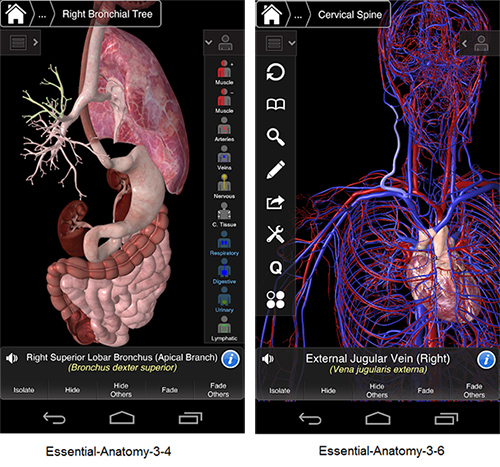Remove a muscle layer with Muscle minus icon
The height and width of the screenshot is (467, 500).
click(x=224, y=101)
